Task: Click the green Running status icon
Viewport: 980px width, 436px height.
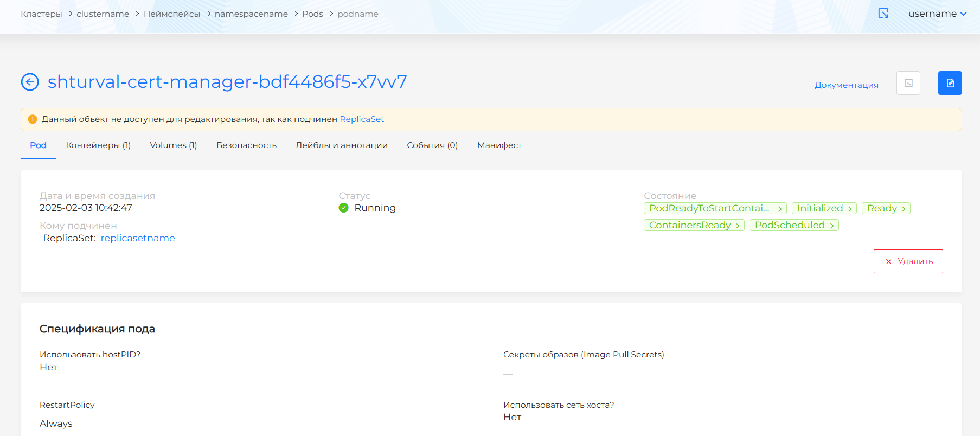Action: [343, 208]
